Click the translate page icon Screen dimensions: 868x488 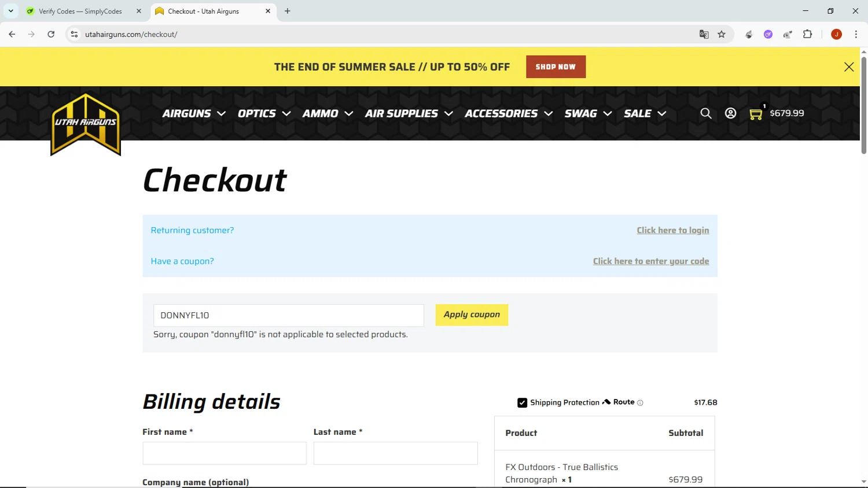point(704,34)
